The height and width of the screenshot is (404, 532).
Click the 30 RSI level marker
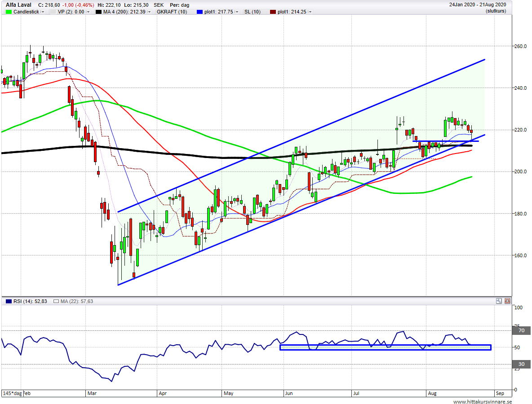(522, 364)
